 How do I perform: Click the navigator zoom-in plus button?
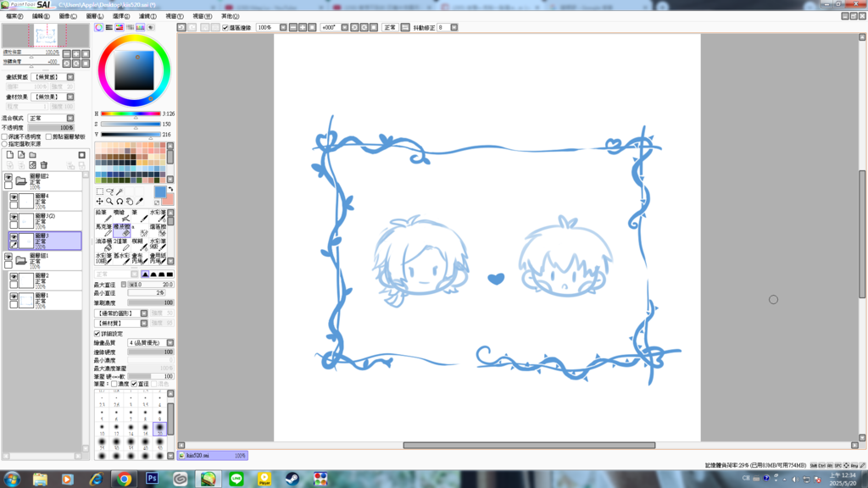click(x=75, y=53)
